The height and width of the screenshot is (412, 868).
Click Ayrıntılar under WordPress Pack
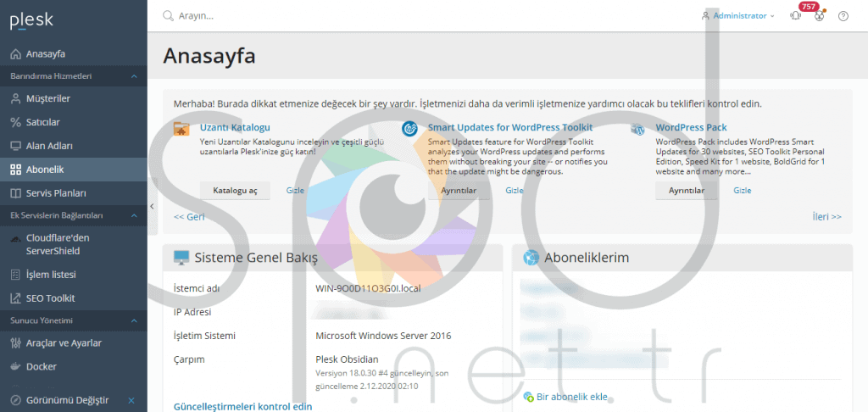pyautogui.click(x=687, y=191)
